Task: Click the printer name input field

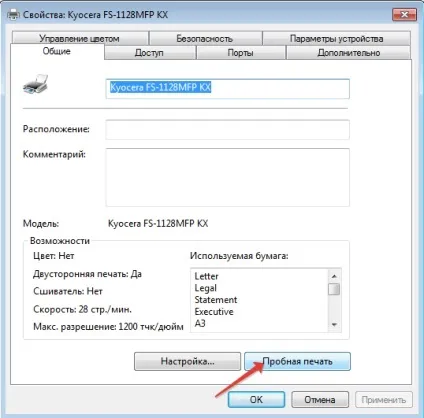Action: pos(227,89)
